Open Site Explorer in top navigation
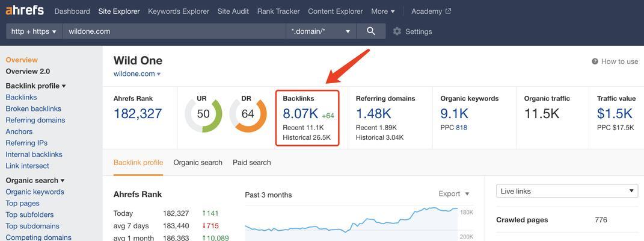The image size is (644, 241). pos(119,11)
